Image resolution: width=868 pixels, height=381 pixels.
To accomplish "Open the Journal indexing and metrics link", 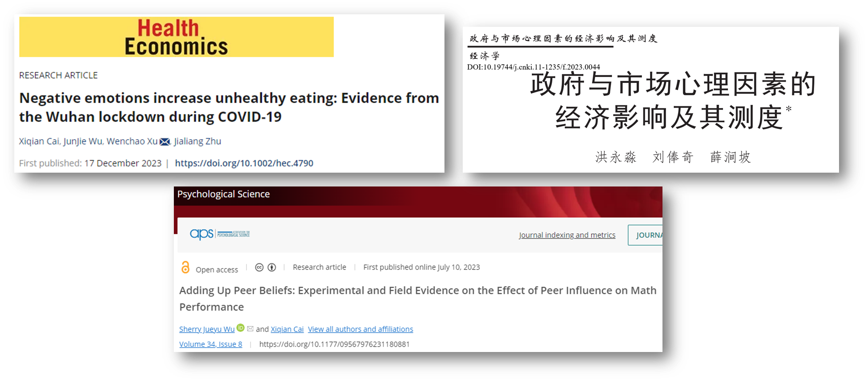I will point(567,235).
